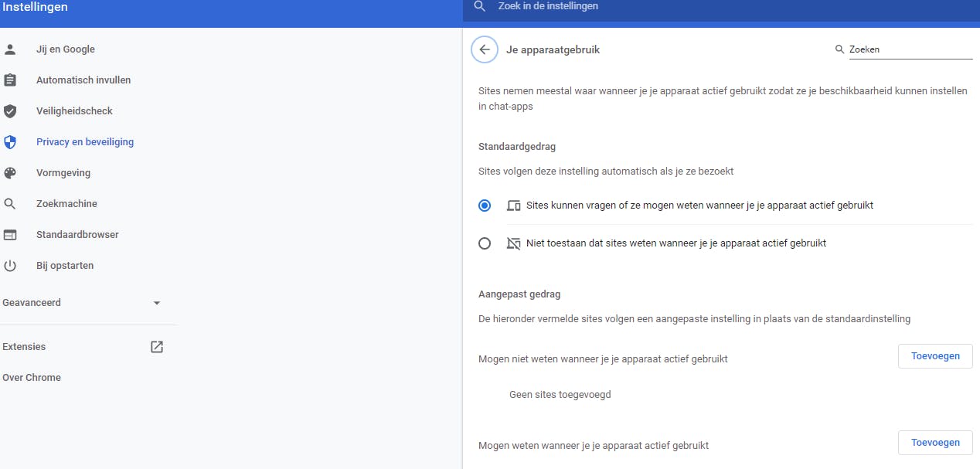
Task: Open Jij en Google settings
Action: (x=66, y=49)
